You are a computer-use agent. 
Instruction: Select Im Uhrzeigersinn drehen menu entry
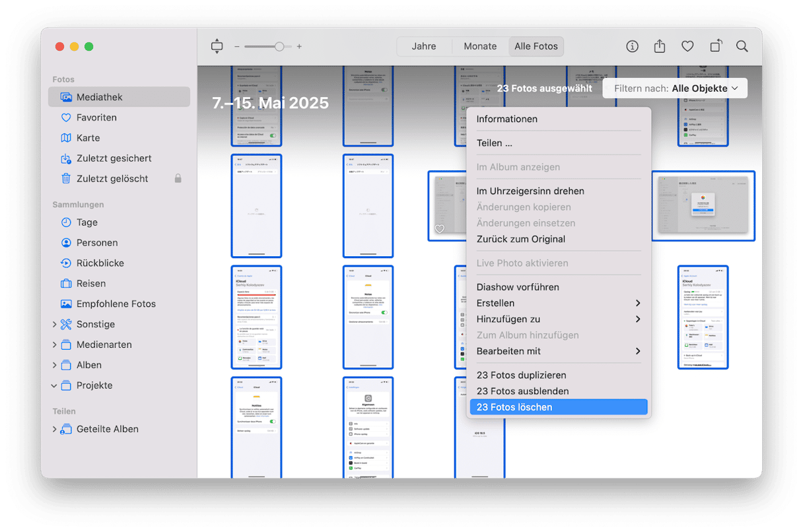(x=530, y=191)
